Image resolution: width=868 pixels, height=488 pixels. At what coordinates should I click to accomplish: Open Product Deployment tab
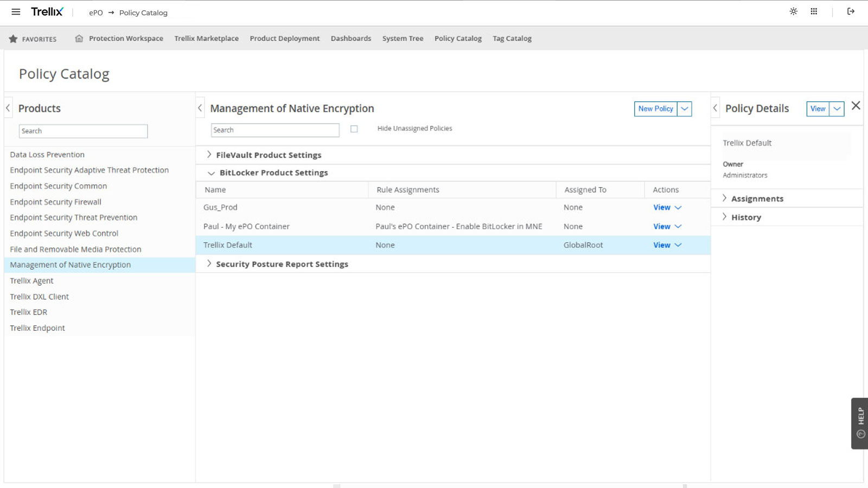coord(285,38)
